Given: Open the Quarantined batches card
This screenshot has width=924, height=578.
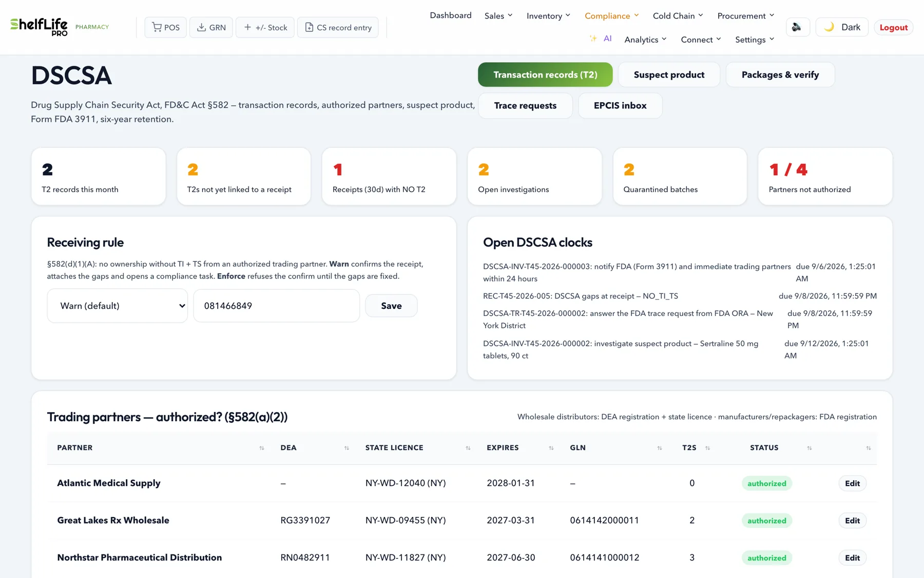Looking at the screenshot, I should click(680, 177).
